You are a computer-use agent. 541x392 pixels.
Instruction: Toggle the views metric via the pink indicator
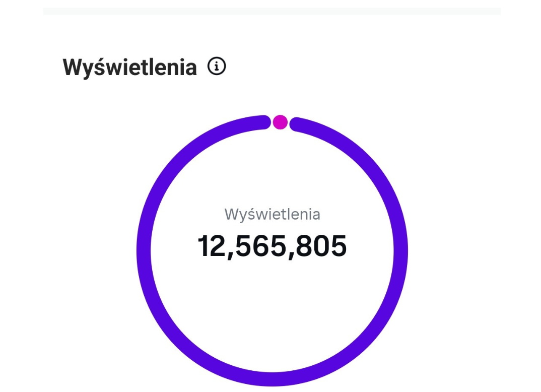(280, 121)
